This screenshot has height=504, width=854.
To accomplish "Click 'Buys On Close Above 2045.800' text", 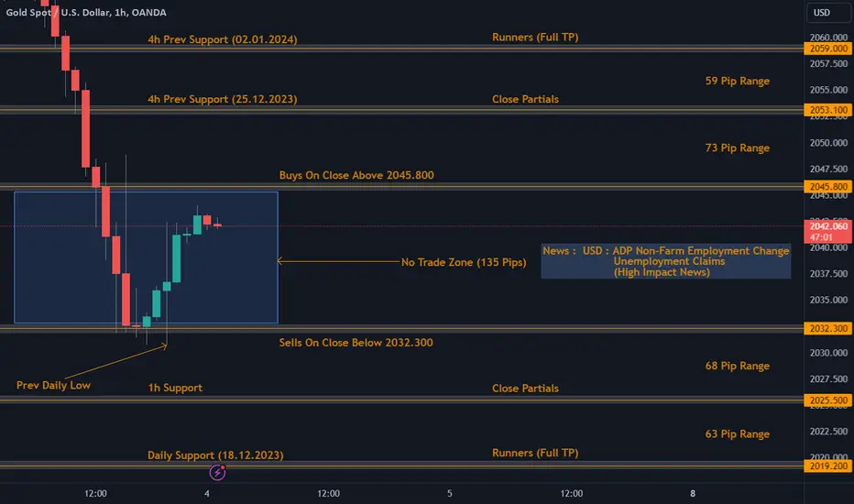I will (356, 175).
